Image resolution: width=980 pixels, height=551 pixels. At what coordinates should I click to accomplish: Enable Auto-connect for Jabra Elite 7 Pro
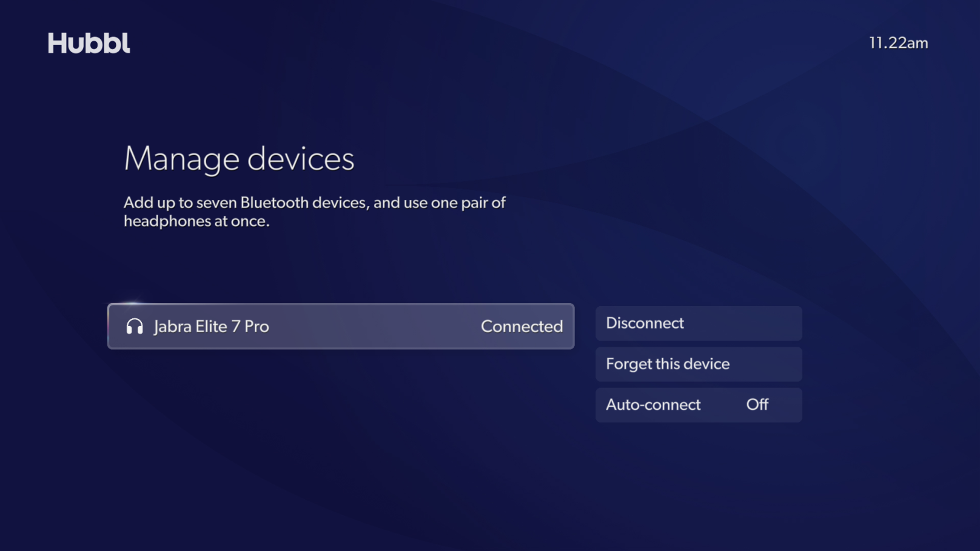pyautogui.click(x=698, y=405)
